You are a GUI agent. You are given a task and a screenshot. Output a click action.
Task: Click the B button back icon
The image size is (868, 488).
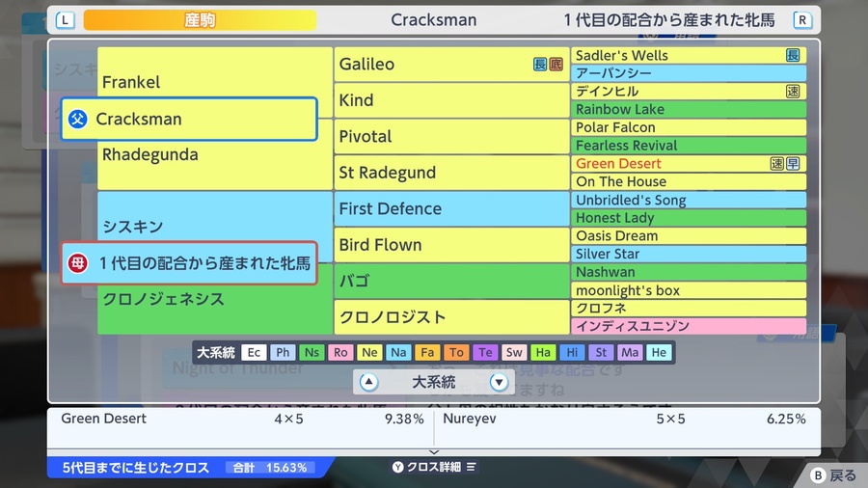818,475
